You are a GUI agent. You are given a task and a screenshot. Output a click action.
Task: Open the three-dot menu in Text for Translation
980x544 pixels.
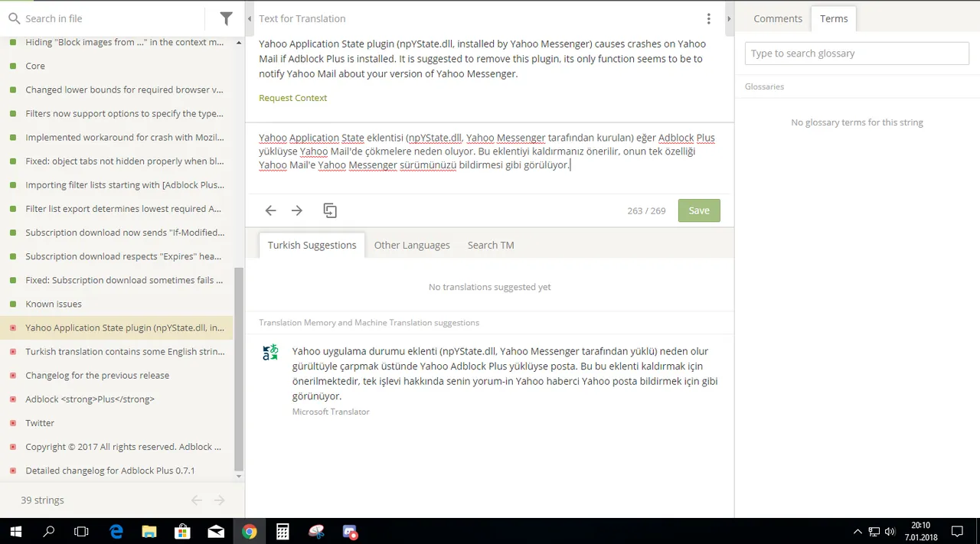708,18
